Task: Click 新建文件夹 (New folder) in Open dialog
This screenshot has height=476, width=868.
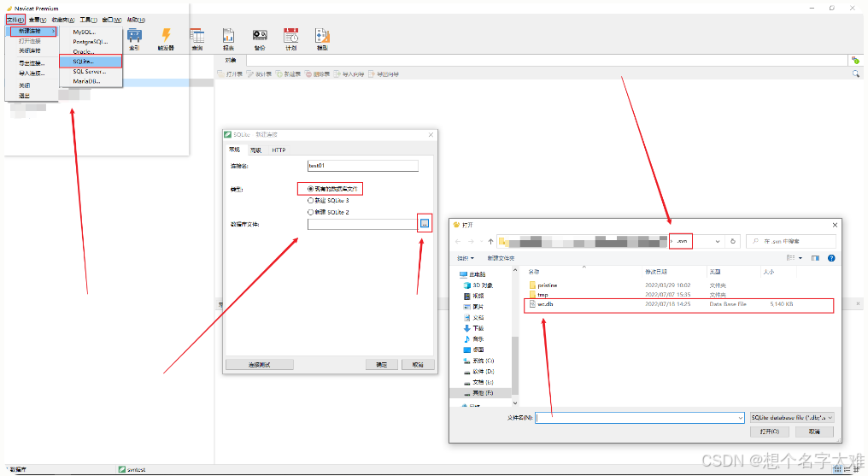Action: click(501, 258)
